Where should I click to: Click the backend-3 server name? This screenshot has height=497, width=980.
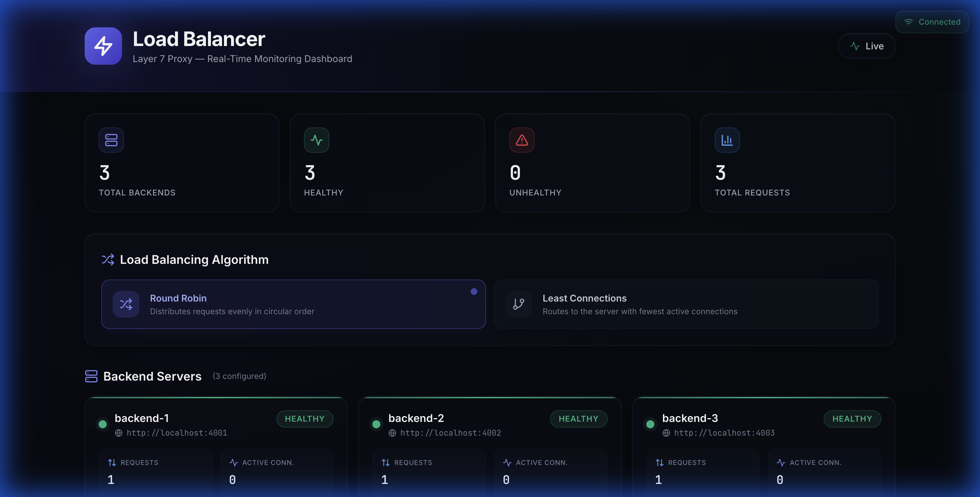(690, 418)
